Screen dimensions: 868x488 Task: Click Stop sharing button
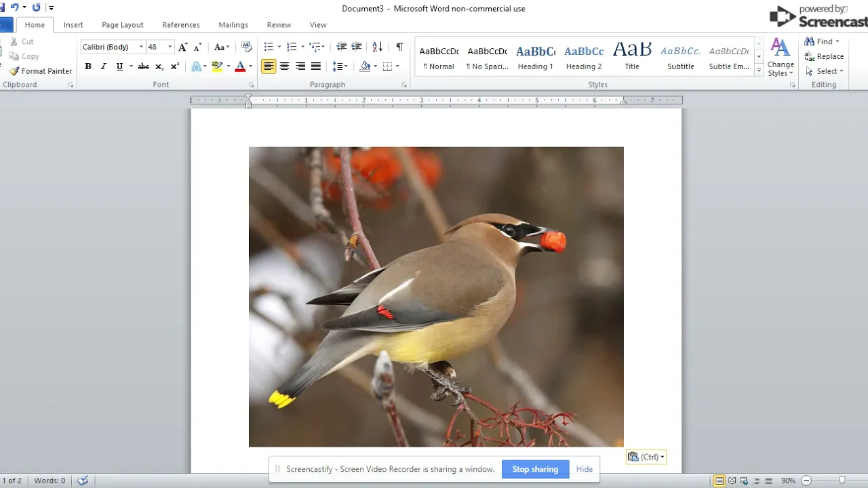pyautogui.click(x=535, y=469)
